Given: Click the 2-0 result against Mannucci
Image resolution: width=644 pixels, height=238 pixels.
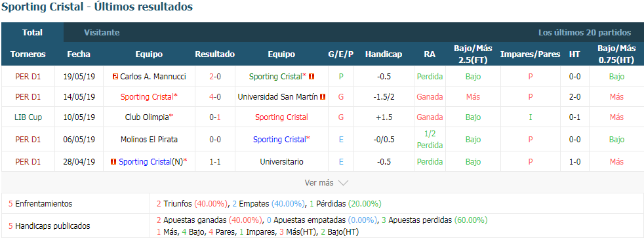Looking at the screenshot, I should click(215, 76).
